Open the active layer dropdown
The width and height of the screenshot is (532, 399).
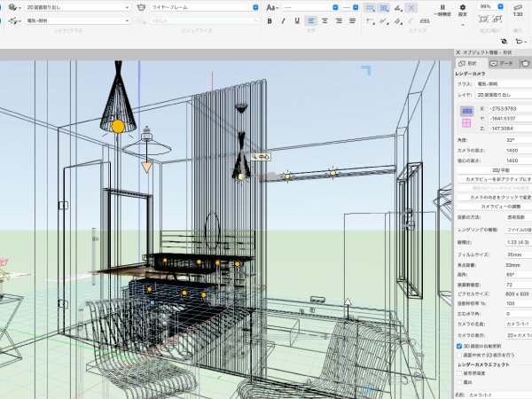[77, 7]
